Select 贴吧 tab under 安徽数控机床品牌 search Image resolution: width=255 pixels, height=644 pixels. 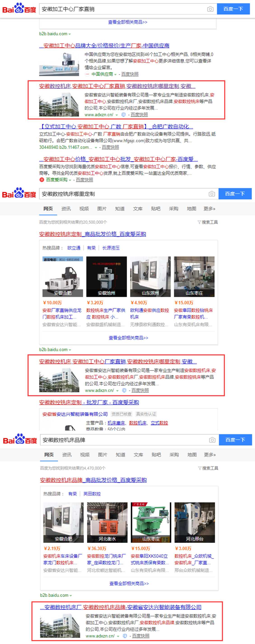point(156,455)
